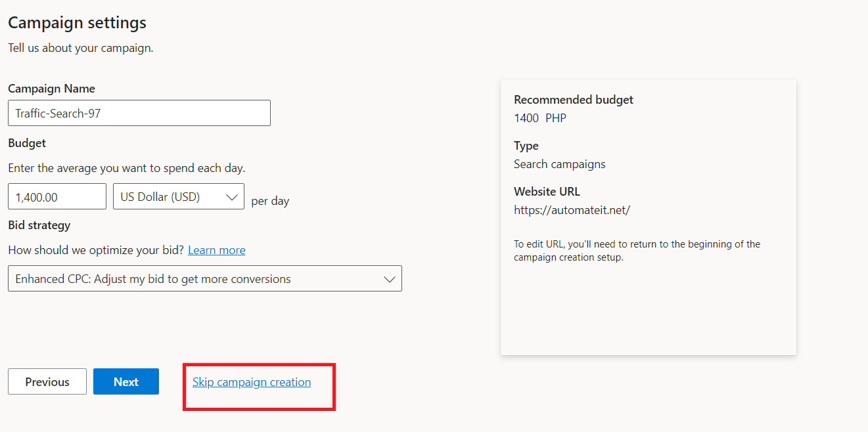This screenshot has height=432, width=868.
Task: Click the Website URL heading in the card
Action: 547,192
